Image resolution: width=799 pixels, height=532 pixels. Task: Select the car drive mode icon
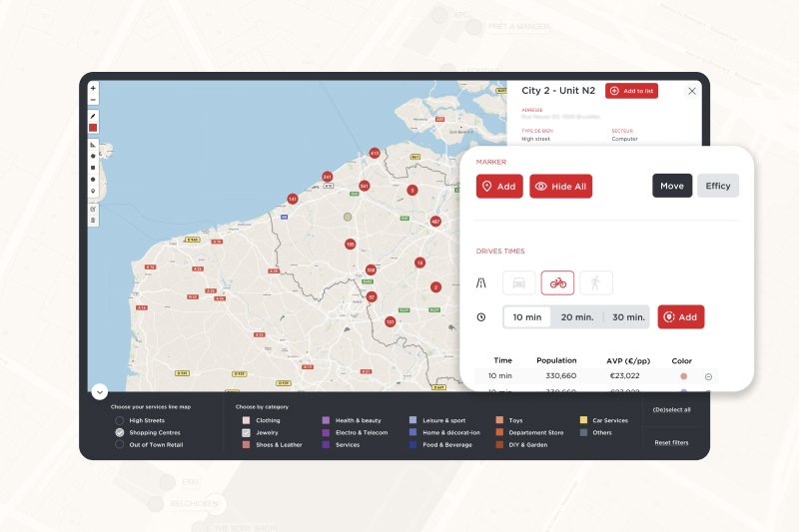518,282
